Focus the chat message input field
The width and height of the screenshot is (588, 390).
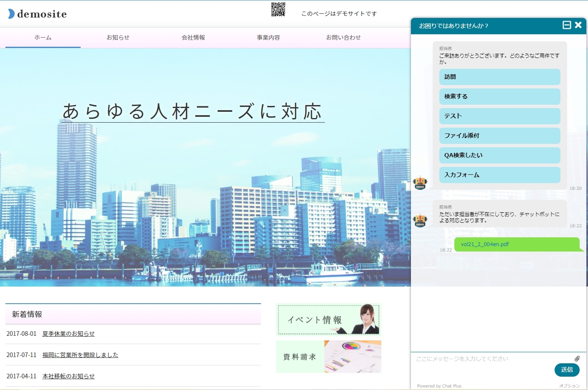(x=493, y=359)
